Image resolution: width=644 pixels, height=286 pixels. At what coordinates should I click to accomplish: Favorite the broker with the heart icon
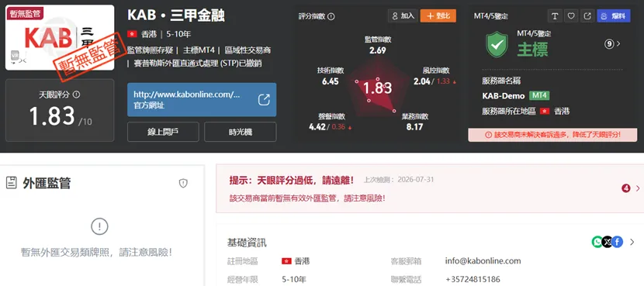tap(571, 16)
